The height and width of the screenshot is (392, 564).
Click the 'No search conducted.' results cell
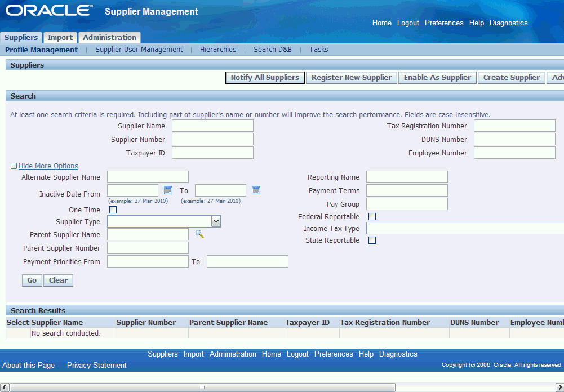tap(73, 333)
